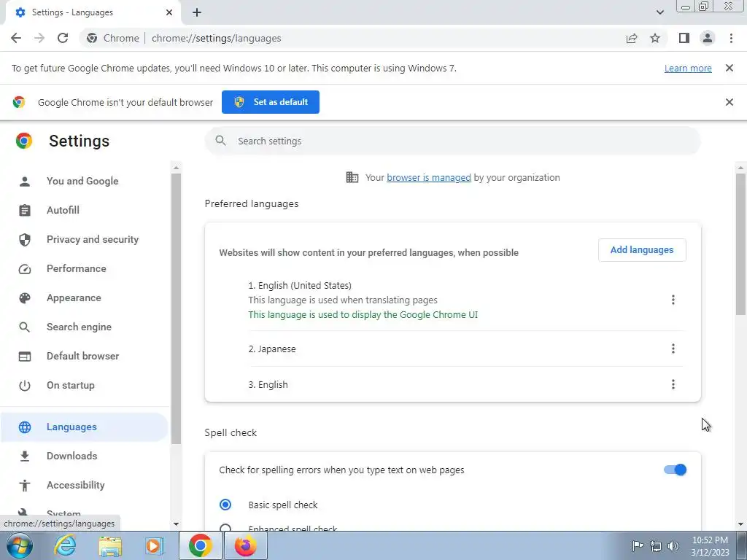Image resolution: width=747 pixels, height=560 pixels.
Task: Open the Action Center flag icon
Action: 638,546
